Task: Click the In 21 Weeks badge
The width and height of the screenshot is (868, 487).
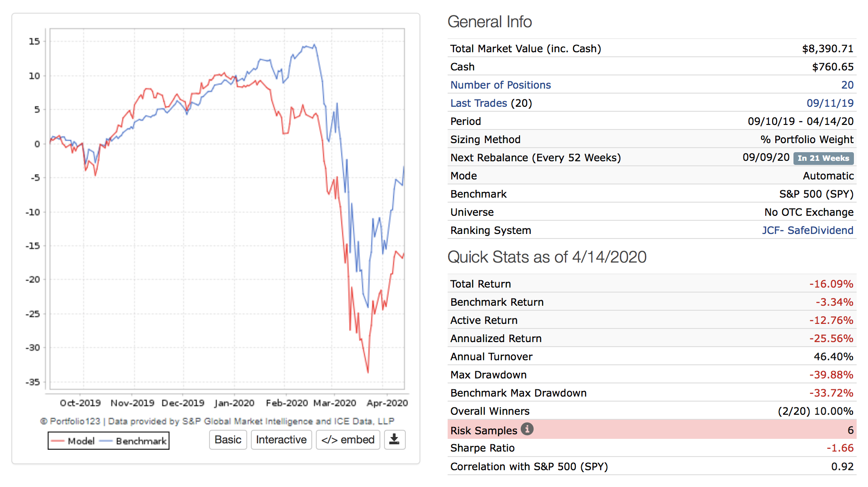Action: click(823, 158)
